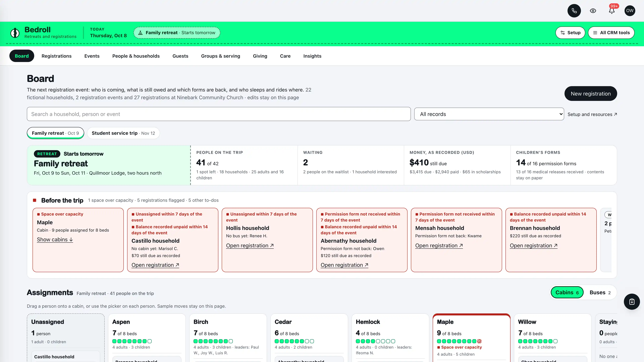Click the floating clipboard add icon
This screenshot has width=644, height=362.
(632, 302)
